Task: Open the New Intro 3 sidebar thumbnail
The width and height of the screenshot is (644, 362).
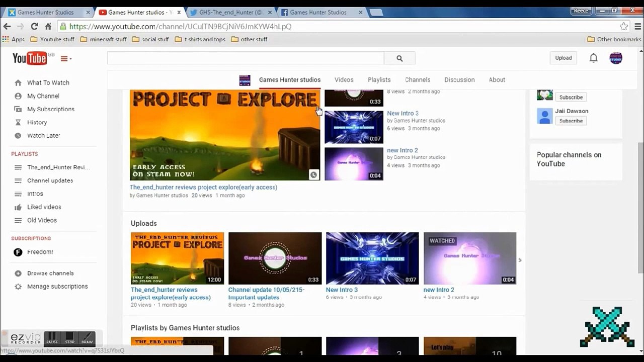Action: click(354, 127)
